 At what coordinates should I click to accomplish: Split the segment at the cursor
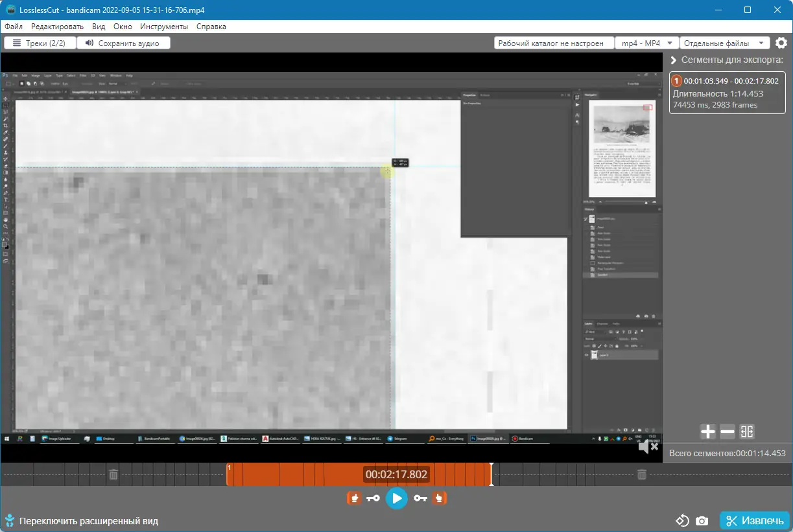[x=747, y=432]
